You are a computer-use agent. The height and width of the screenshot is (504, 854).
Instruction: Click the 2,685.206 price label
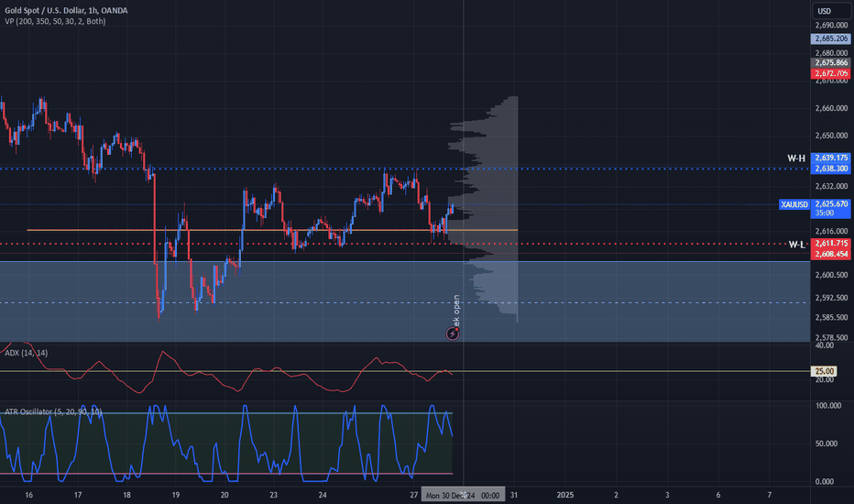(830, 38)
